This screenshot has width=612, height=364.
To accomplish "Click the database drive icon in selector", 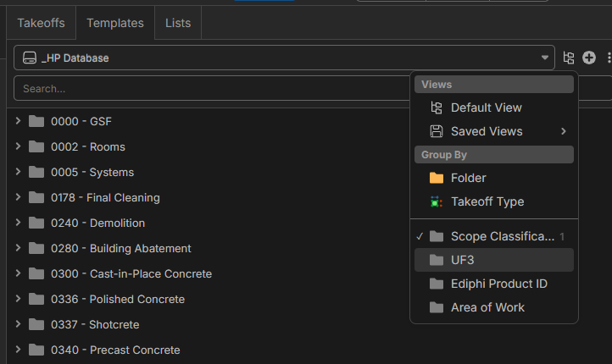I will (x=29, y=58).
